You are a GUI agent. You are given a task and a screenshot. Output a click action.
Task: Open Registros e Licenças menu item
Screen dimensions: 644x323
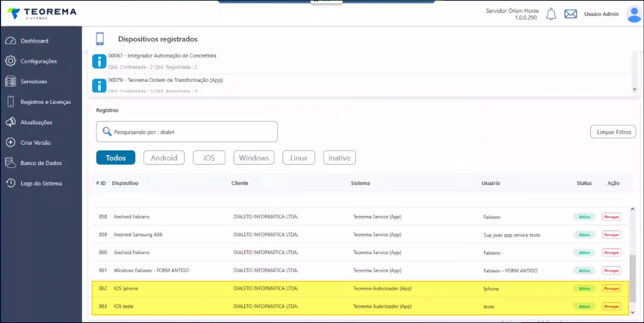tap(45, 102)
